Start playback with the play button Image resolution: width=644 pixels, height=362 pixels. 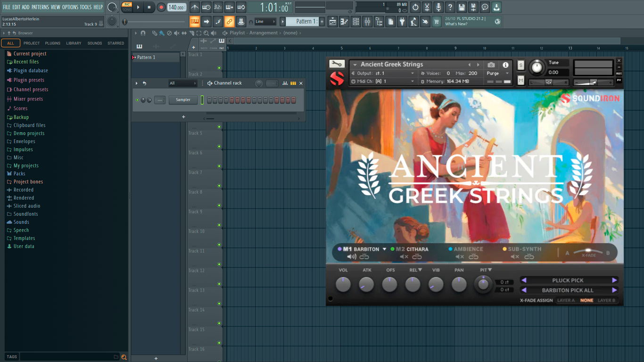(138, 7)
